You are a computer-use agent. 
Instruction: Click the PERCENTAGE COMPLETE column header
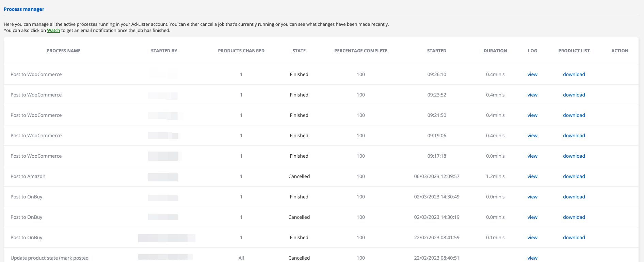point(361,51)
